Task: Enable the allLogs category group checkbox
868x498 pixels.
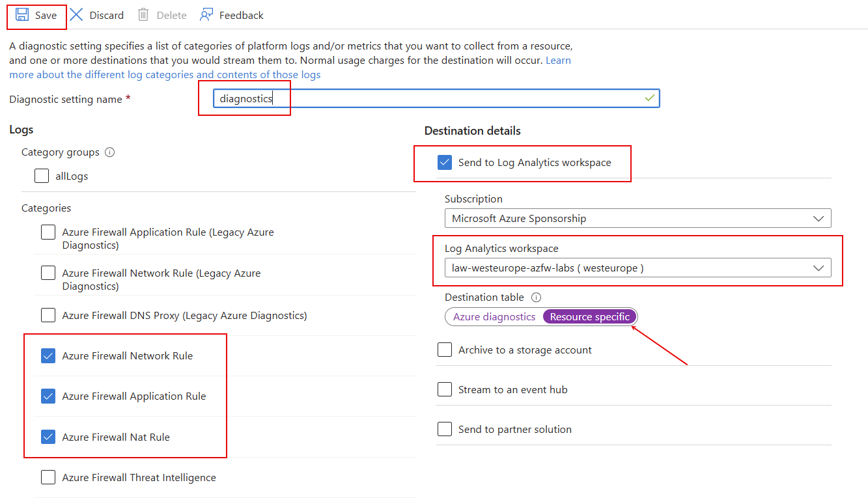Action: (x=42, y=176)
